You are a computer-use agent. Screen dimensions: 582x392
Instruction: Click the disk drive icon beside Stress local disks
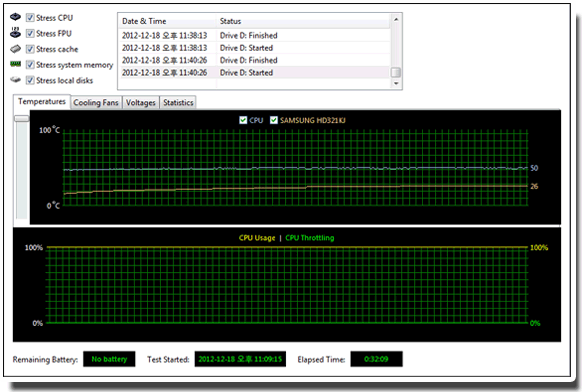point(15,79)
